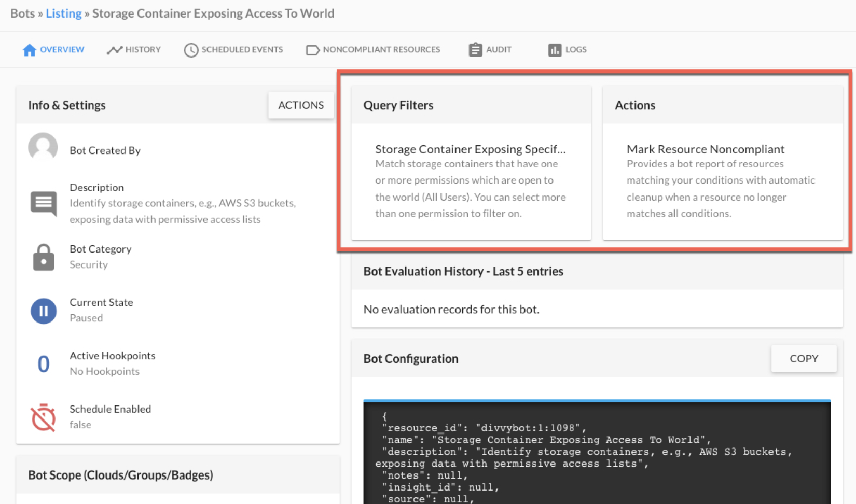
Task: Click the Logs bar chart icon
Action: 555,50
